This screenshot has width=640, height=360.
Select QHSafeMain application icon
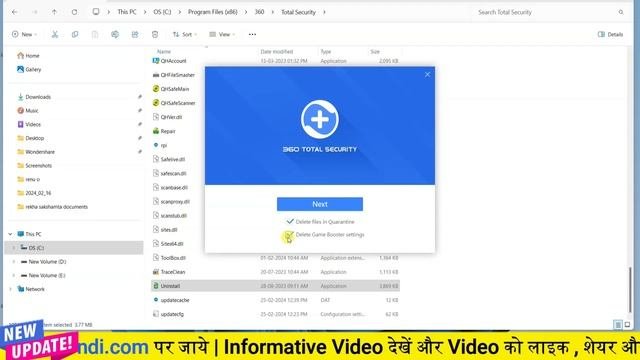click(x=156, y=89)
